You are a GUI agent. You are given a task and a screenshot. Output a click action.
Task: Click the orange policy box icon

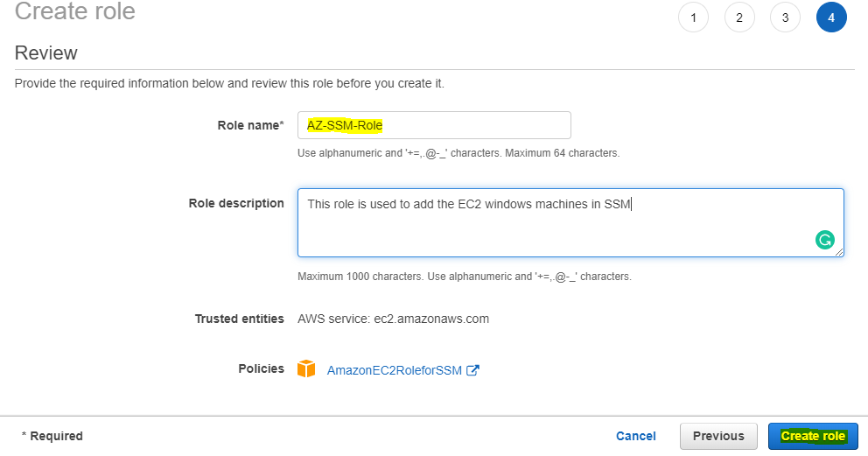[x=306, y=369]
